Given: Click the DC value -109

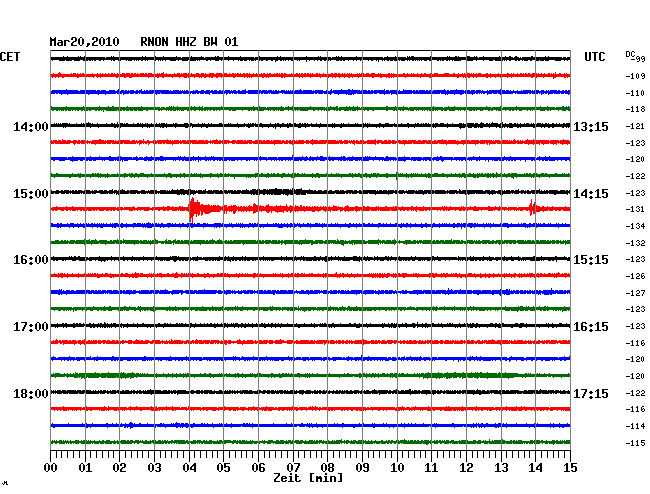Looking at the screenshot, I should pyautogui.click(x=635, y=76).
